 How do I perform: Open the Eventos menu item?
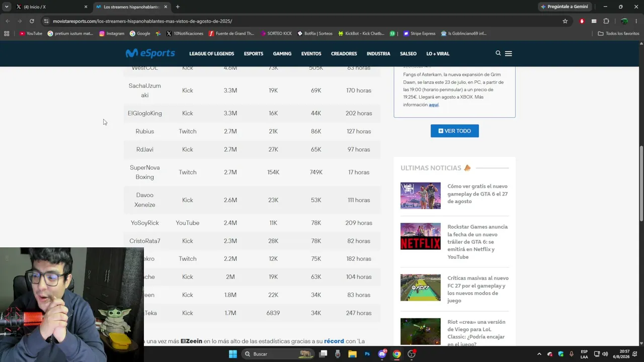[x=311, y=54]
